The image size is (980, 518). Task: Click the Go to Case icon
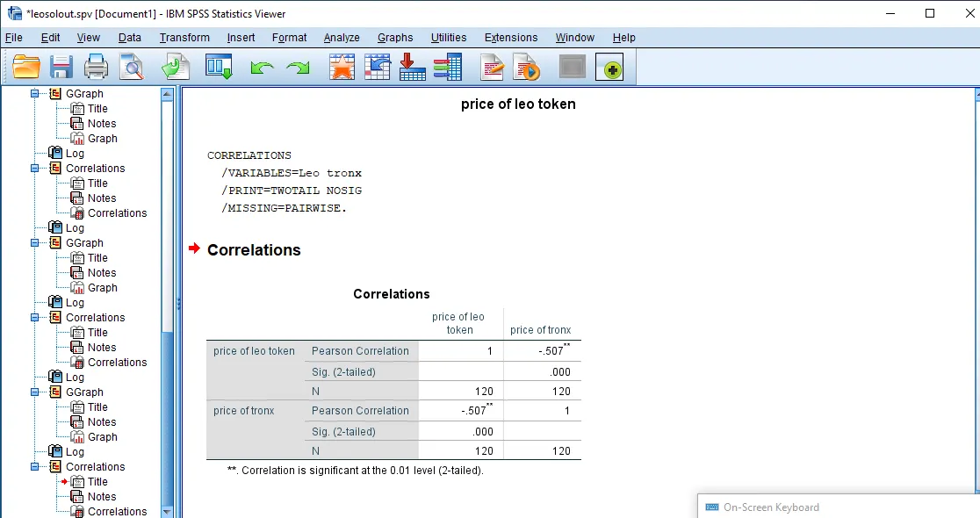377,67
